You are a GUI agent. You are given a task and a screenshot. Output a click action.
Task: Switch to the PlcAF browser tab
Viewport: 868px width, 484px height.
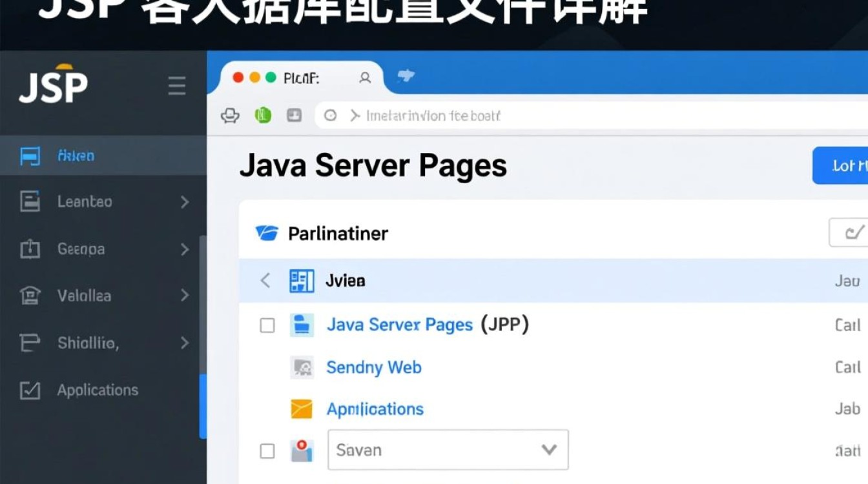[x=300, y=77]
